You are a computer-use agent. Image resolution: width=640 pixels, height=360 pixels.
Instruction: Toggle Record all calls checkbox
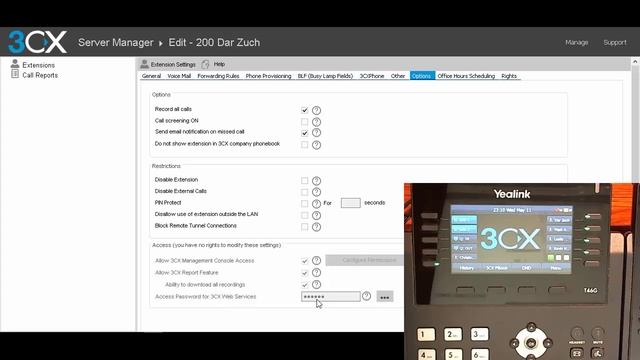click(304, 110)
